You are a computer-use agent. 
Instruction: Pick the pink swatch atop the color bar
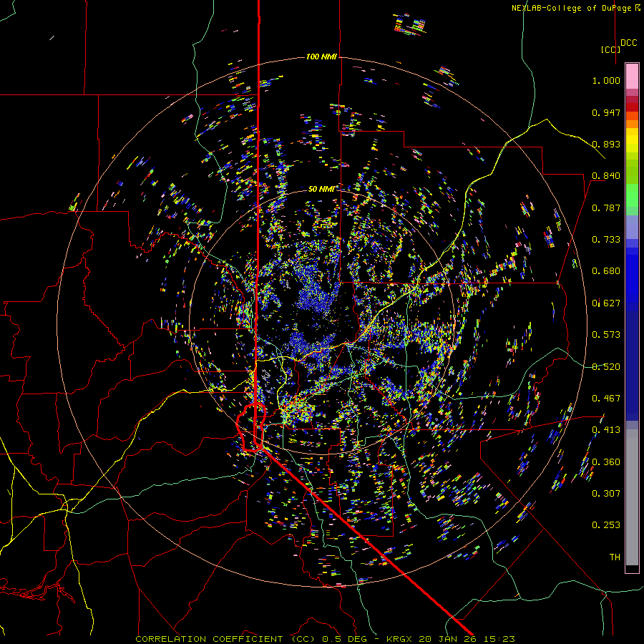tap(632, 76)
